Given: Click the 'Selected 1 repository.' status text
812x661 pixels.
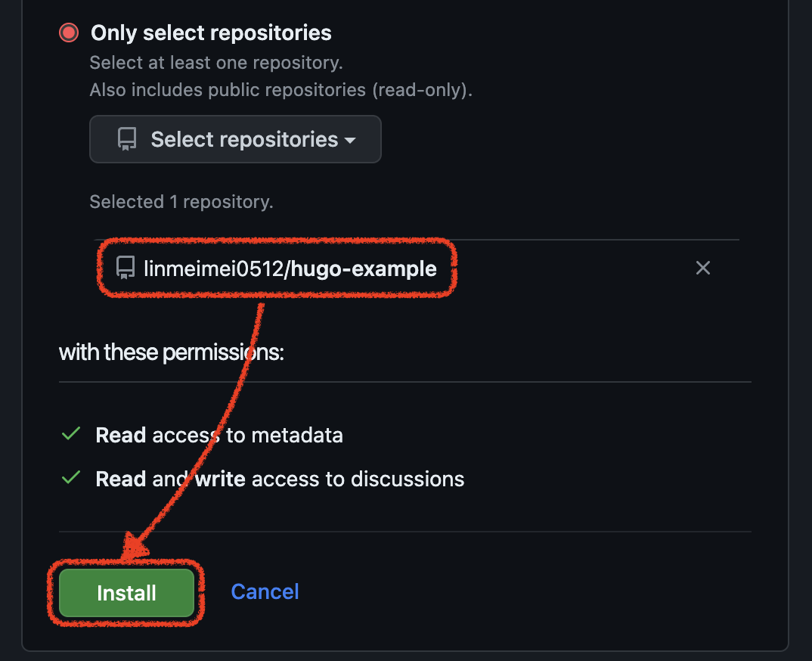Looking at the screenshot, I should coord(181,201).
